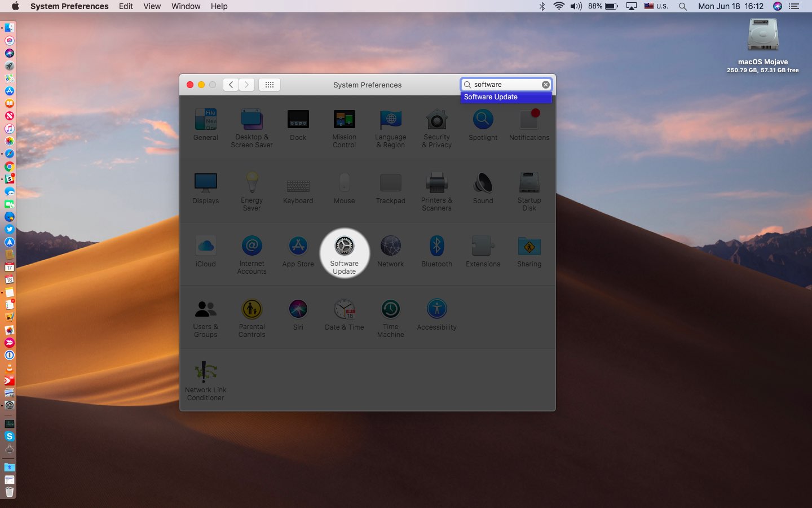
Task: Open Parental Controls preferences
Action: pos(251,309)
